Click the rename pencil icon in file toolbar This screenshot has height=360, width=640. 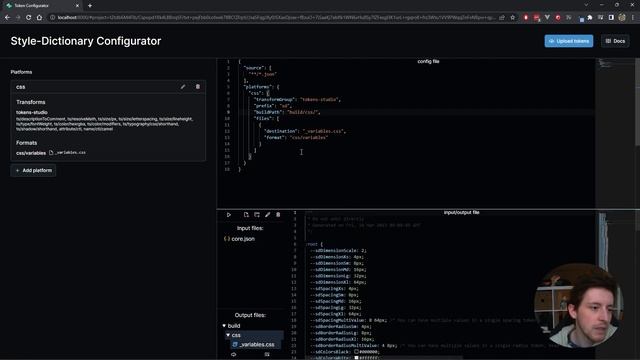[267, 215]
